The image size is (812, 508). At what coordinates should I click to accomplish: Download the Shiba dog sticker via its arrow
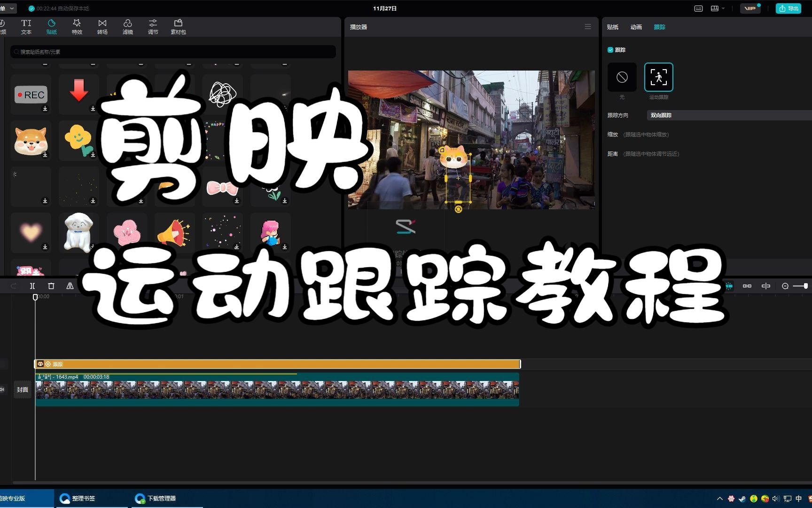coord(45,155)
